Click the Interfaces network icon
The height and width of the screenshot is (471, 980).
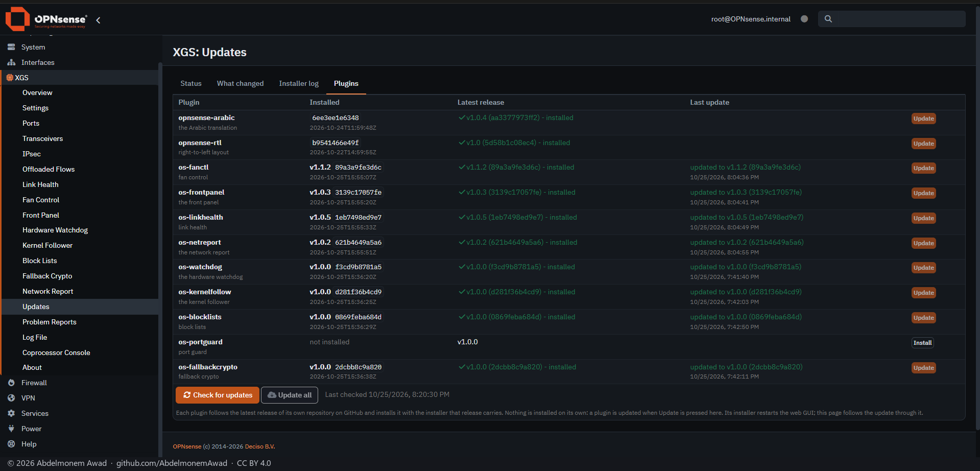click(11, 62)
